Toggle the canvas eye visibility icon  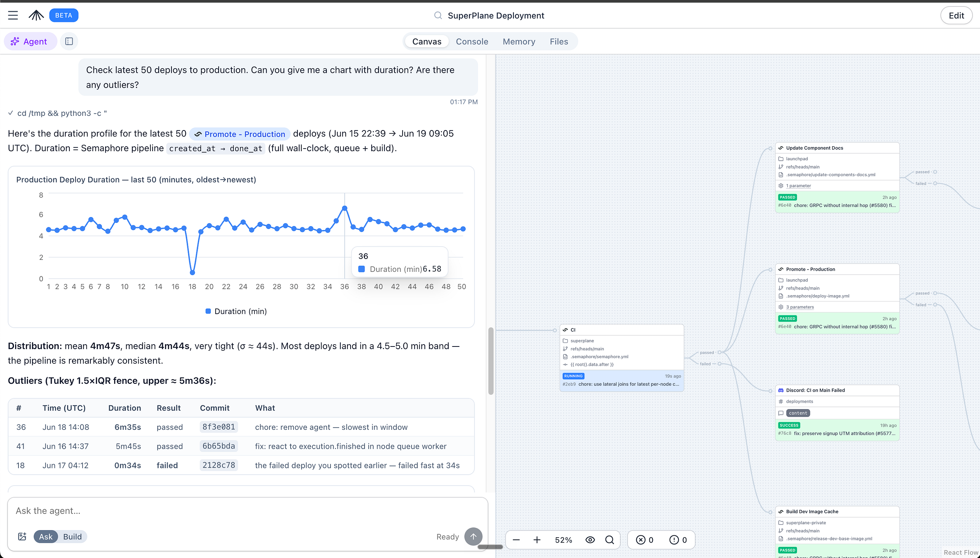[590, 540]
